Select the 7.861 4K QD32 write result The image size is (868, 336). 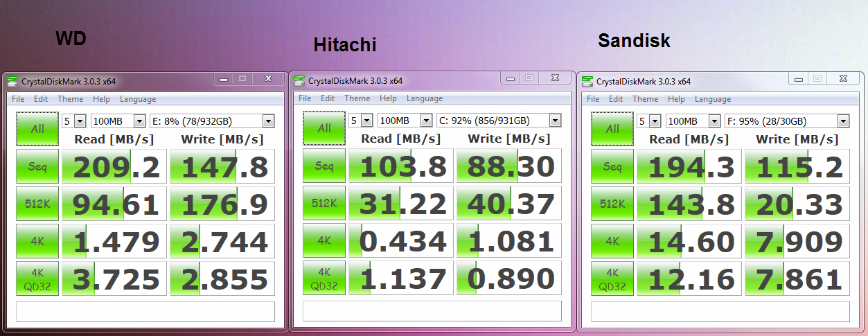coord(797,278)
